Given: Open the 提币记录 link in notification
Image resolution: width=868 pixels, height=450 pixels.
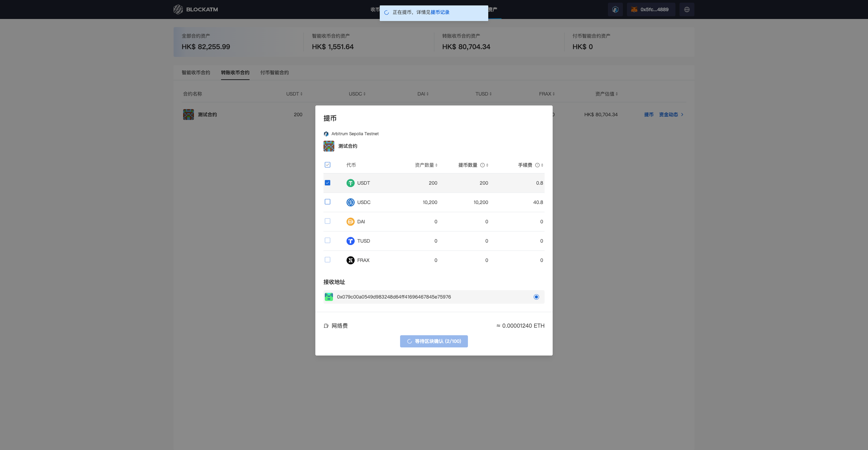Looking at the screenshot, I should (x=440, y=12).
